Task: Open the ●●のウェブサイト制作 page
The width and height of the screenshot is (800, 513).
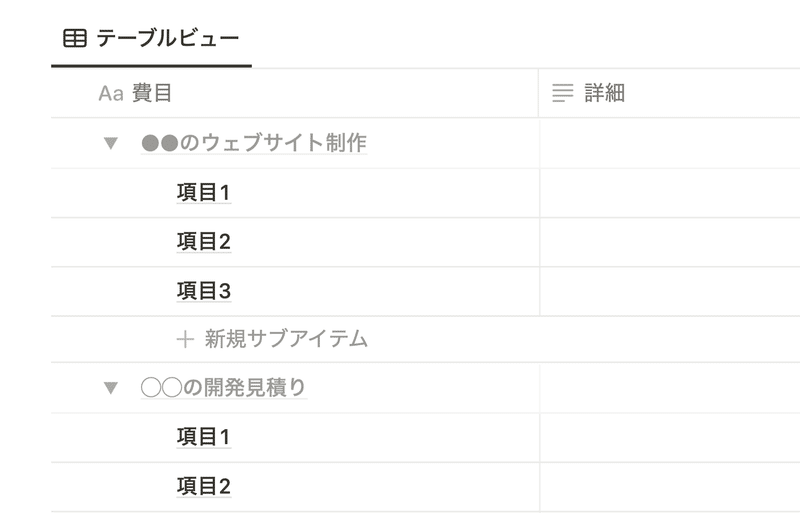Action: tap(254, 143)
